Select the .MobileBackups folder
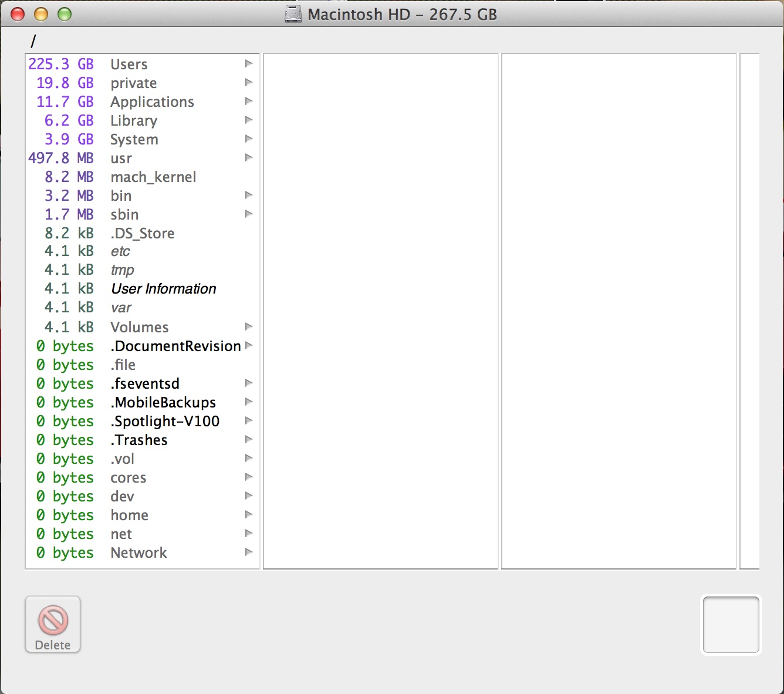Screen dimensions: 784x694 pos(143,402)
